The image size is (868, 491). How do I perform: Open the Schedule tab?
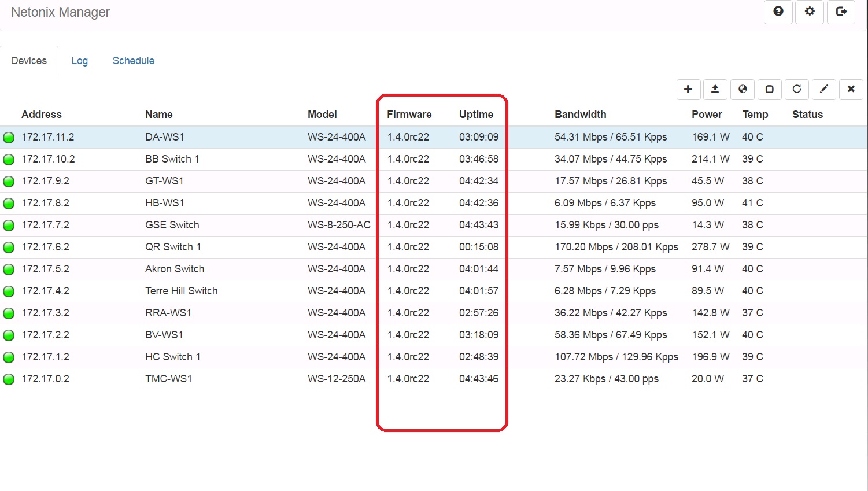134,61
